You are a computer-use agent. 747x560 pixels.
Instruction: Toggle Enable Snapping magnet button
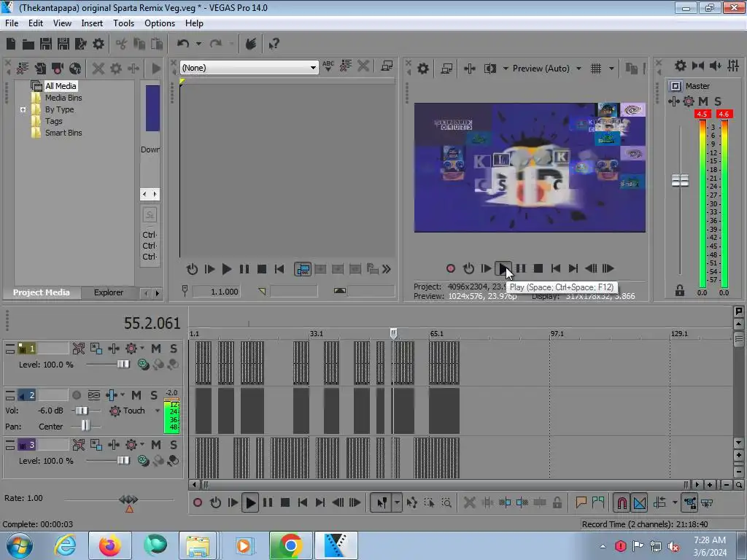point(622,502)
